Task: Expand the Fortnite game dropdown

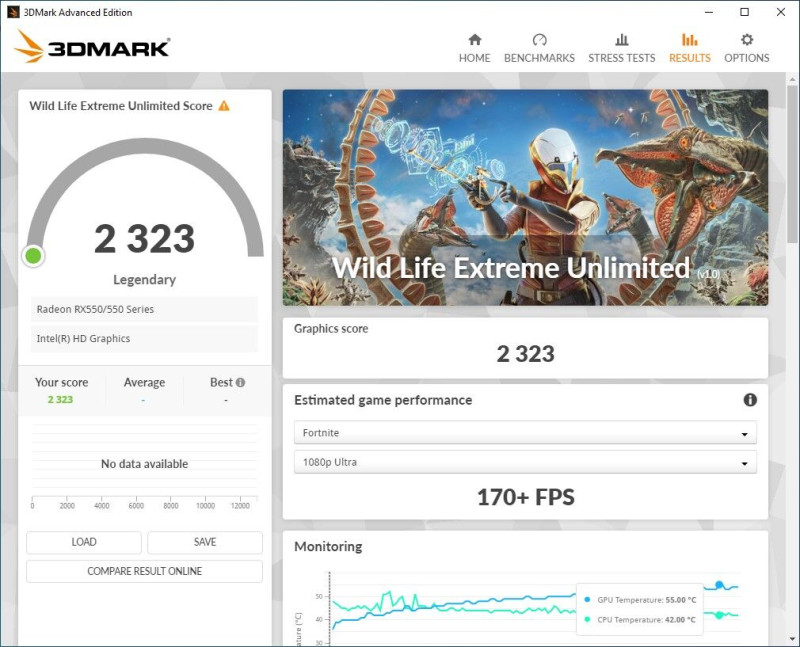Action: pos(525,433)
